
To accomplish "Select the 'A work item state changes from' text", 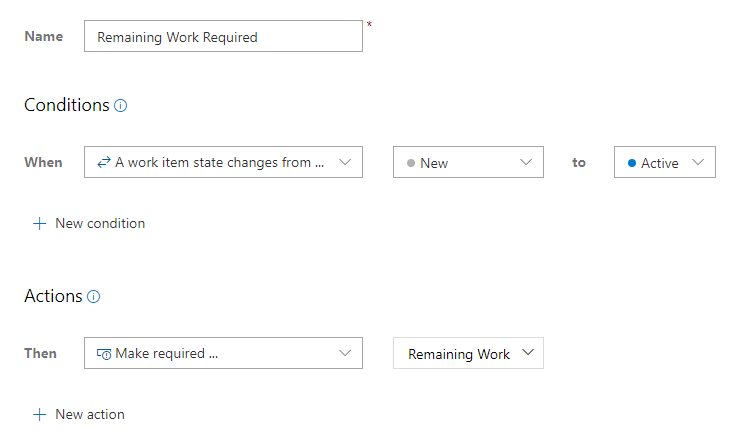I will click(220, 162).
